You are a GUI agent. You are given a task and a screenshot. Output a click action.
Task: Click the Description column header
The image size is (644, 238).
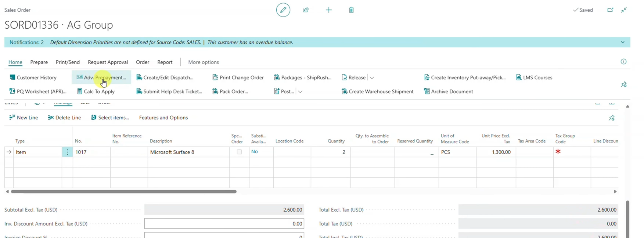[161, 141]
